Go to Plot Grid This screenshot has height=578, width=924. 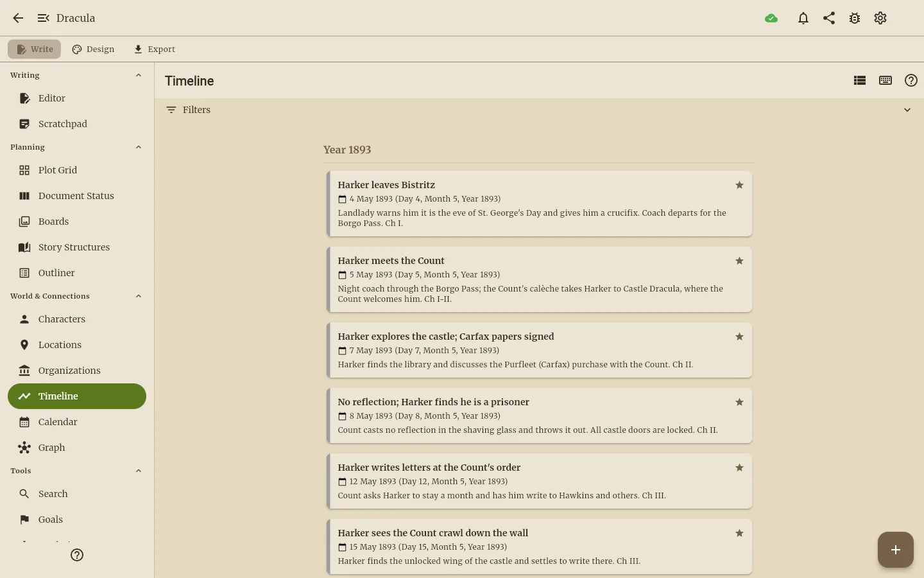(x=77, y=170)
